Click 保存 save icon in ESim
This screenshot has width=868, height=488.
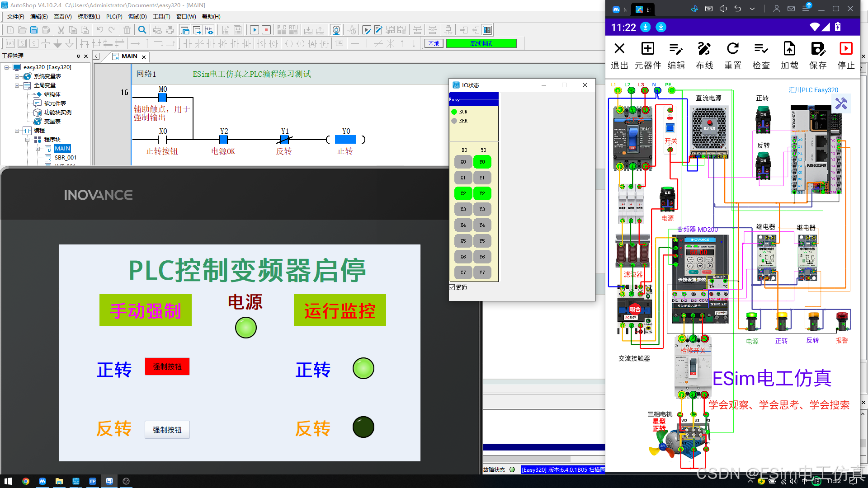[x=818, y=56]
